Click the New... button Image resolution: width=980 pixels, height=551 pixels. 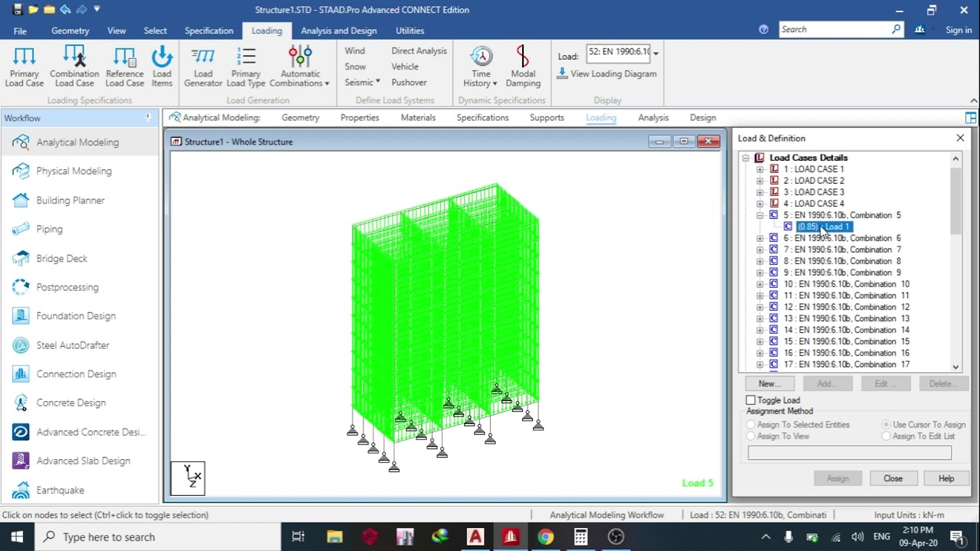(769, 383)
